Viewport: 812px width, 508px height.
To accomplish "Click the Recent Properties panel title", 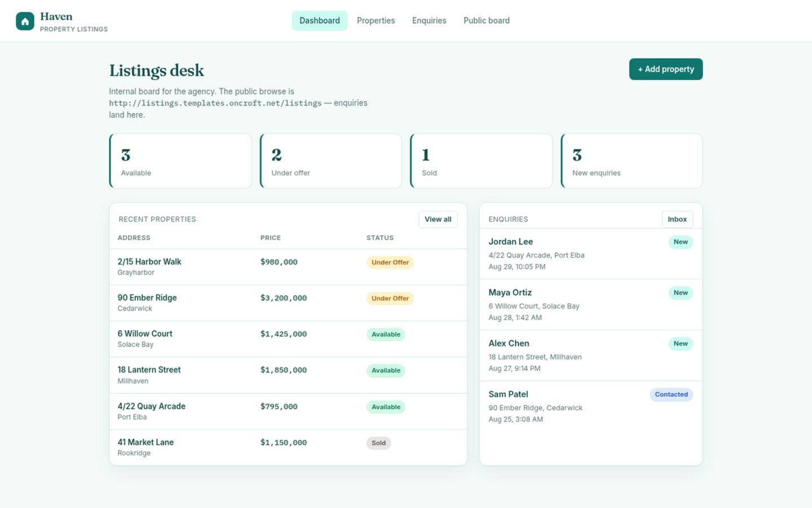I will tap(157, 219).
